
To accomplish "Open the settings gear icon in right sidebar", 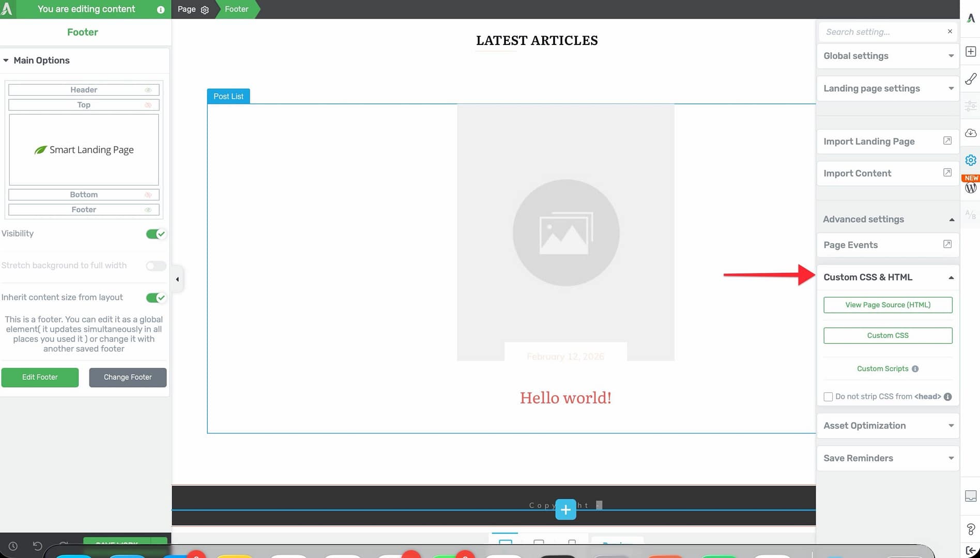I will tap(970, 160).
